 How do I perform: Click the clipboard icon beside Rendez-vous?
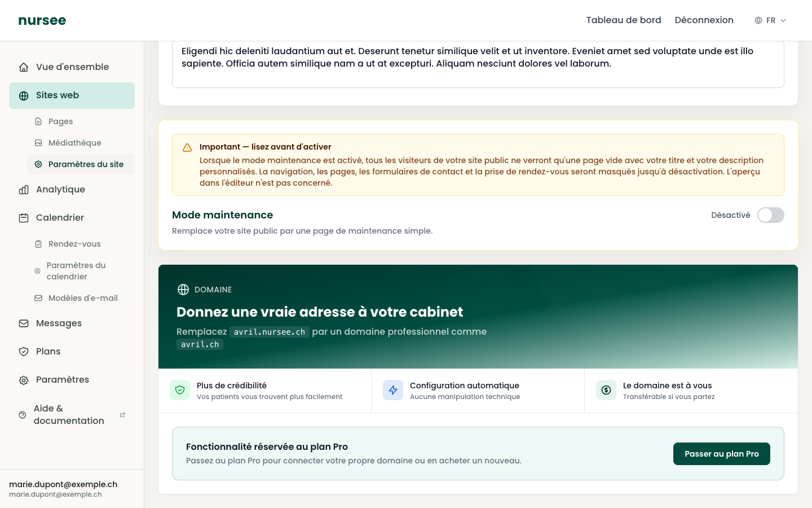tap(38, 244)
